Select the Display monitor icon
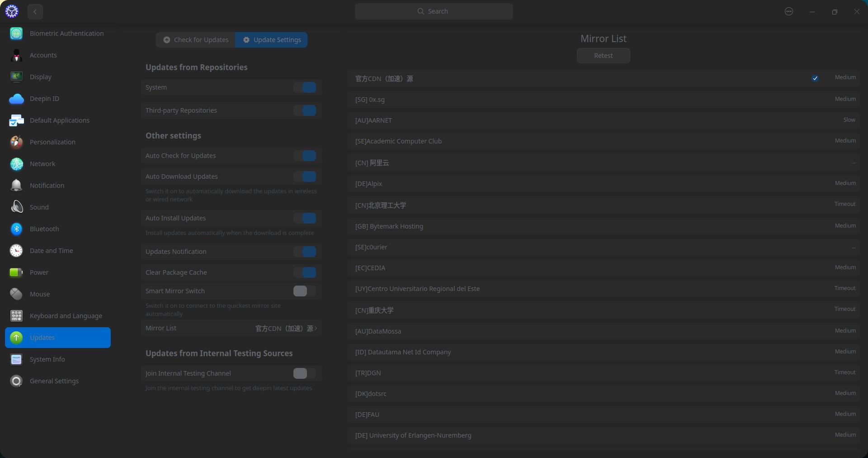This screenshot has width=868, height=458. point(16,77)
